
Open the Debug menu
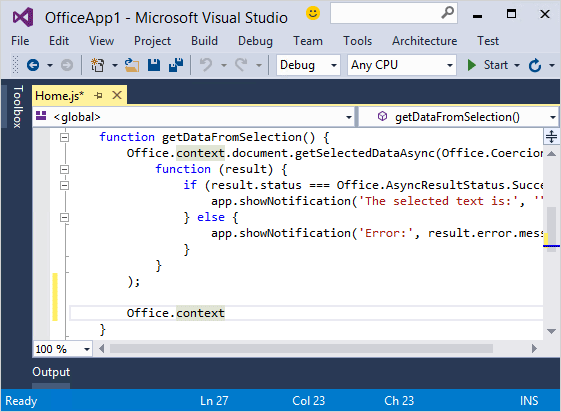255,41
